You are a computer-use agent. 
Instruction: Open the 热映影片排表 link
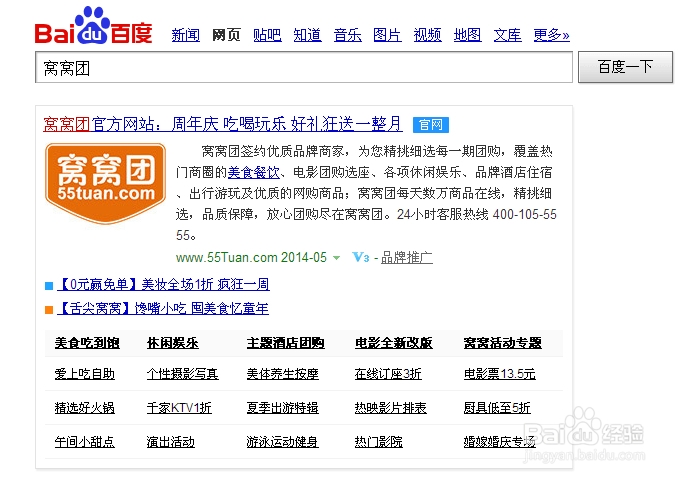click(390, 408)
